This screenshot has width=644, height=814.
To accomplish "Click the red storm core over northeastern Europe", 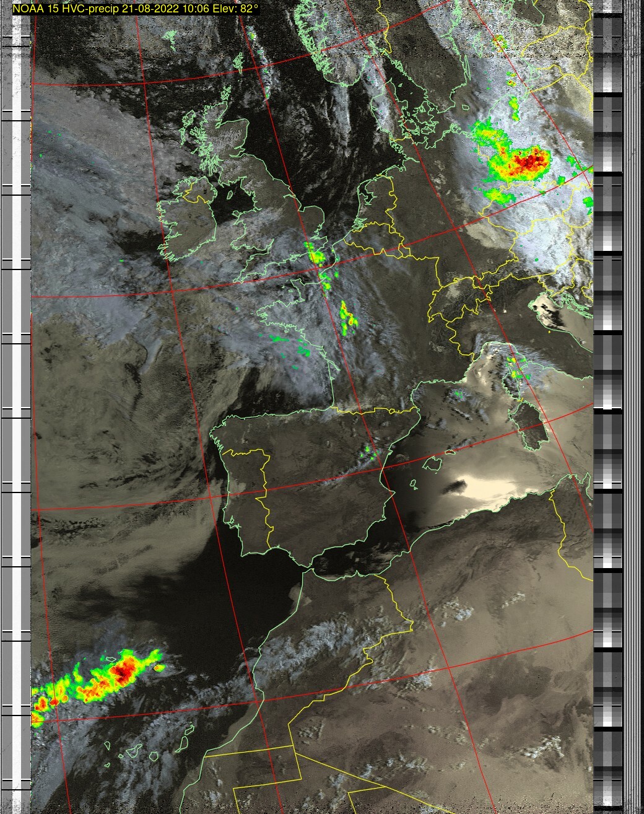I will pyautogui.click(x=528, y=162).
